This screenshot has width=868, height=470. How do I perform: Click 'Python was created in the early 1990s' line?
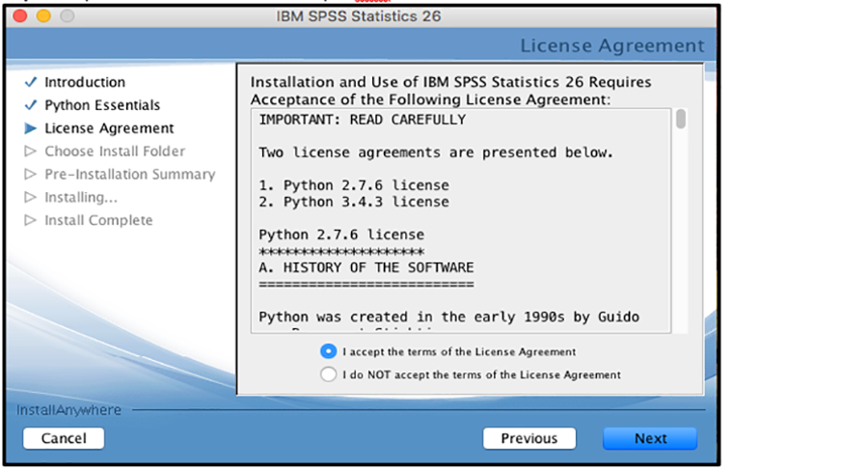pyautogui.click(x=448, y=317)
